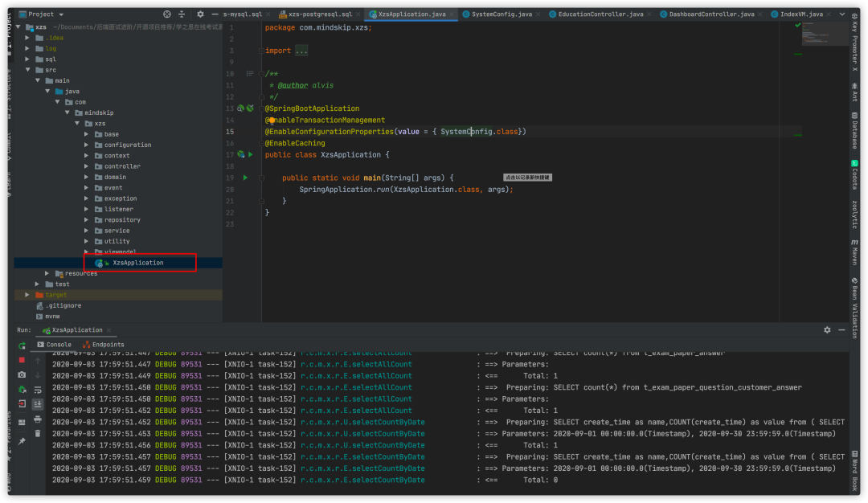Expand the controller package folder
The image size is (868, 503).
(x=87, y=166)
